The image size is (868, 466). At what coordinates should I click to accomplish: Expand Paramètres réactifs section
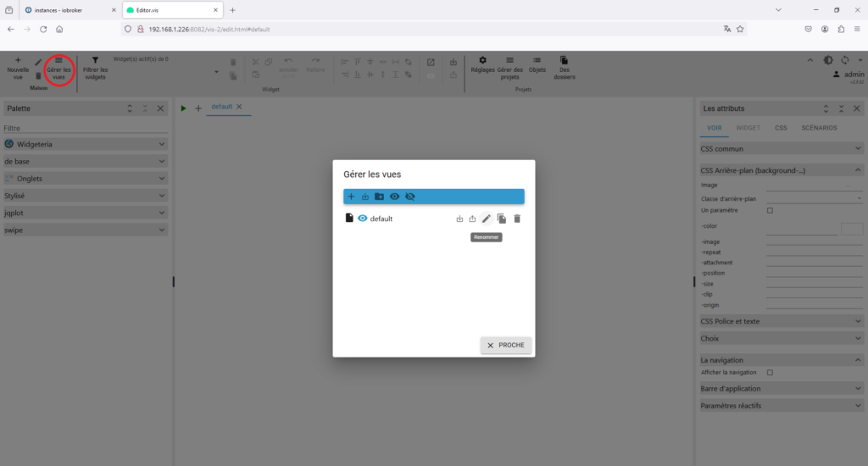click(781, 406)
